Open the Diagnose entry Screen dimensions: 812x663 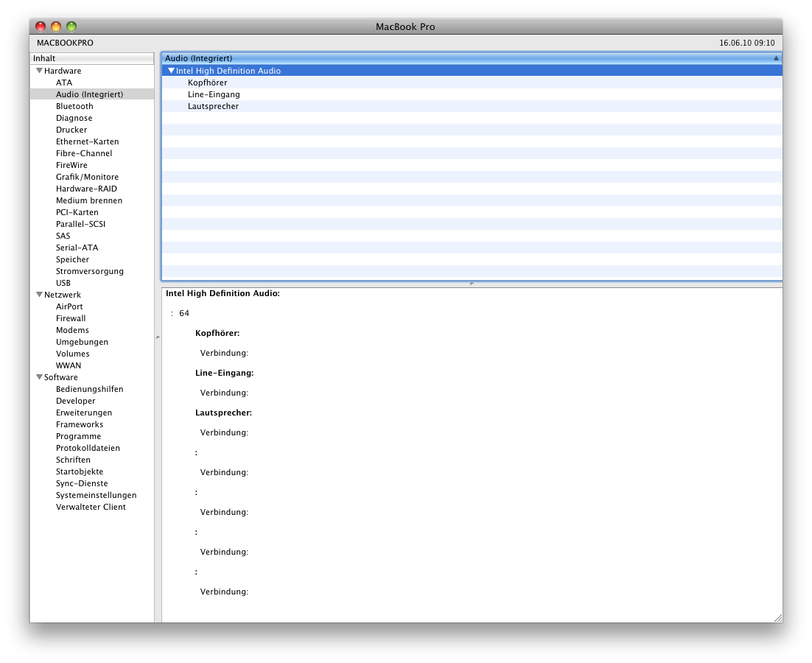[x=74, y=118]
